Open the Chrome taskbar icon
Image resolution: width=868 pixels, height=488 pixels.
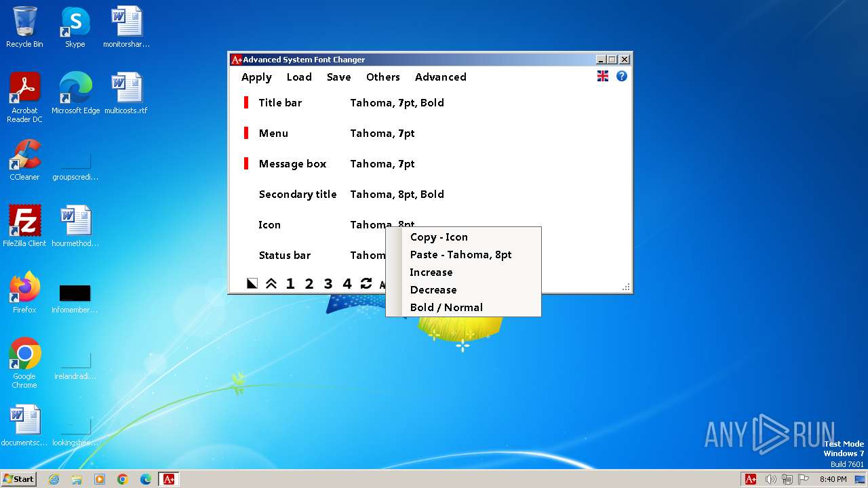pos(123,479)
